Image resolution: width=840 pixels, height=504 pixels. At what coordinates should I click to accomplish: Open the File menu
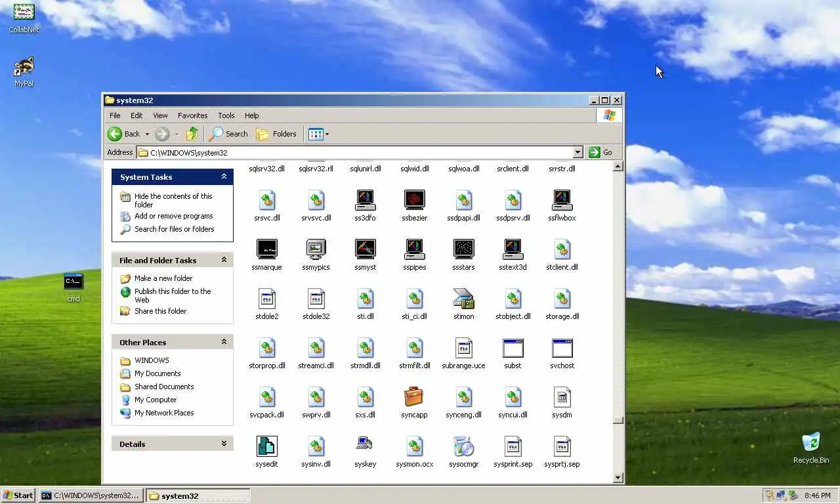click(115, 115)
